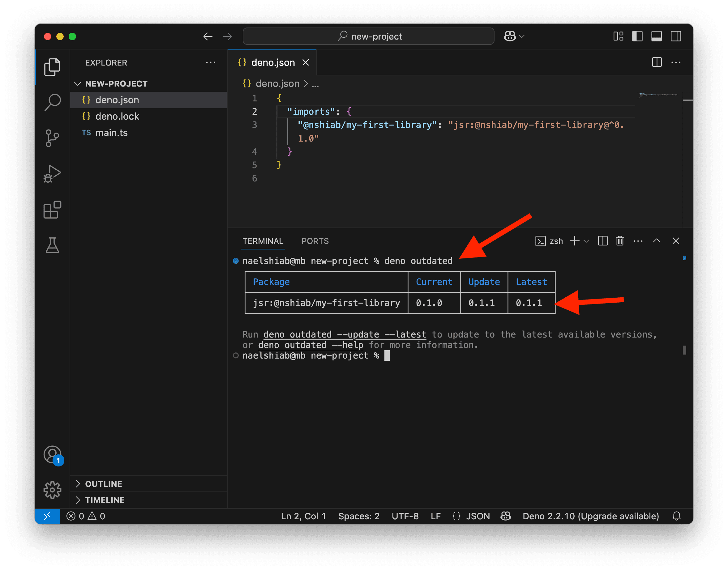This screenshot has width=728, height=570.
Task: Click Ln 2, Col 1 in status bar
Action: (303, 516)
